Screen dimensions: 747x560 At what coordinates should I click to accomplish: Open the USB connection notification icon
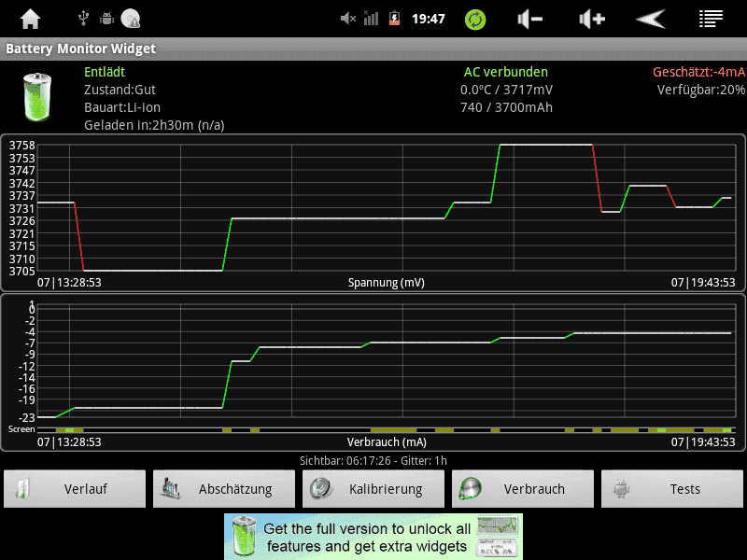pyautogui.click(x=83, y=18)
